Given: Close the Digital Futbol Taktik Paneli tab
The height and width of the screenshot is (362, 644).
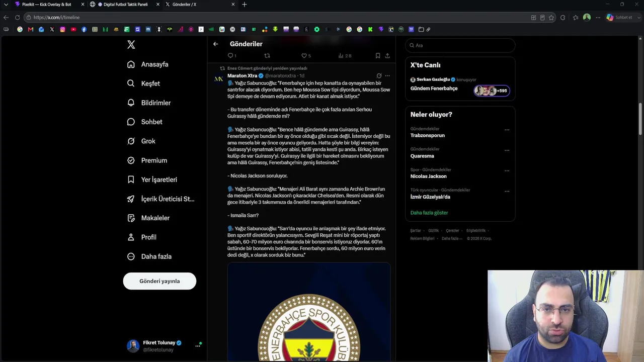Looking at the screenshot, I should [x=158, y=5].
